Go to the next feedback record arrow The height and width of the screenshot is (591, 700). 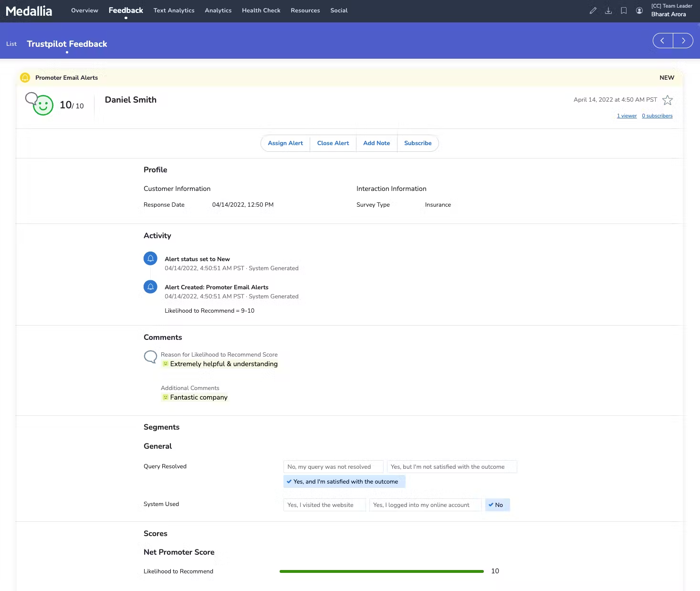pos(683,41)
